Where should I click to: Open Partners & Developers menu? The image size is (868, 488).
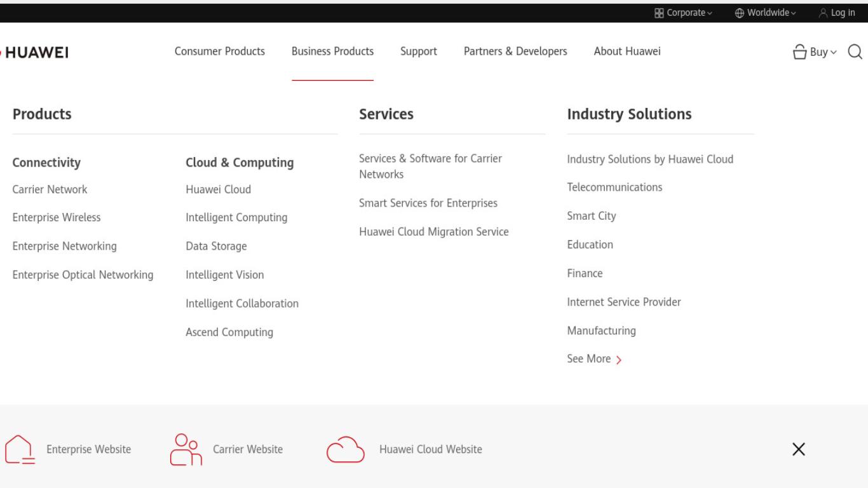click(x=515, y=51)
